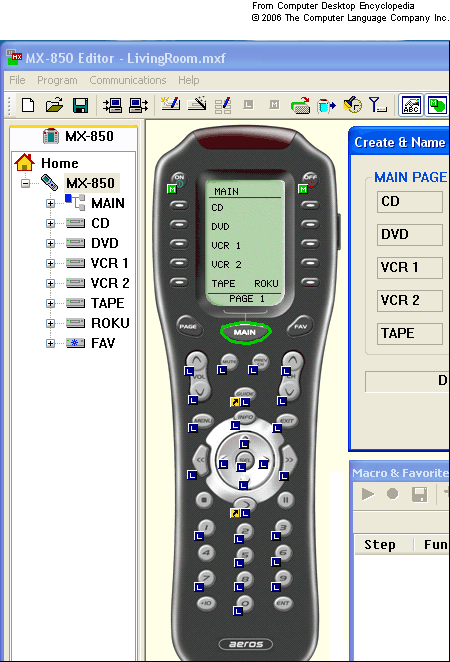Open the Help menu
Viewport: 450px width, 662px height.
[188, 80]
